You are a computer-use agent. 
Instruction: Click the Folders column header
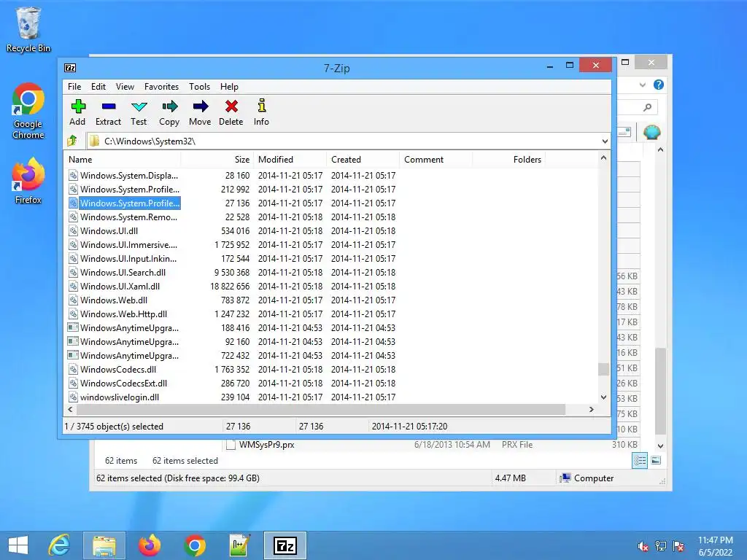tap(508, 160)
